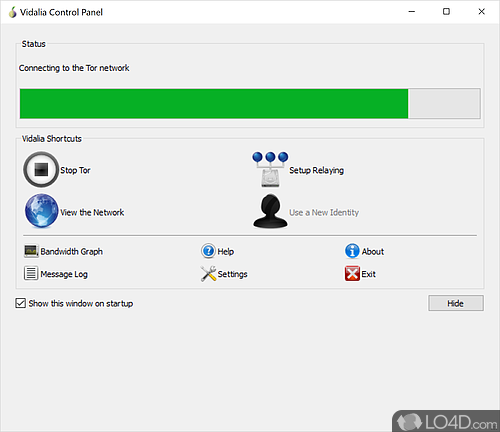Click the Vidalia Control Panel title text
Screen dimensions: 500x432
(61, 12)
